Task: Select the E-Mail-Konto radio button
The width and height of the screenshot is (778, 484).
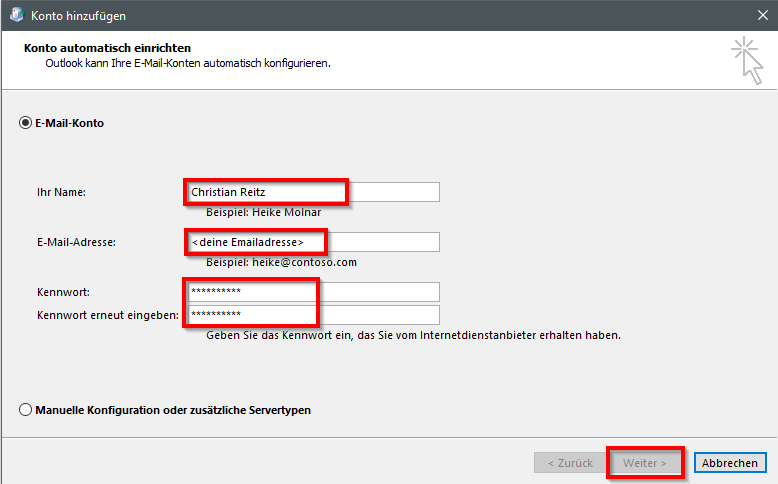Action: tap(25, 123)
